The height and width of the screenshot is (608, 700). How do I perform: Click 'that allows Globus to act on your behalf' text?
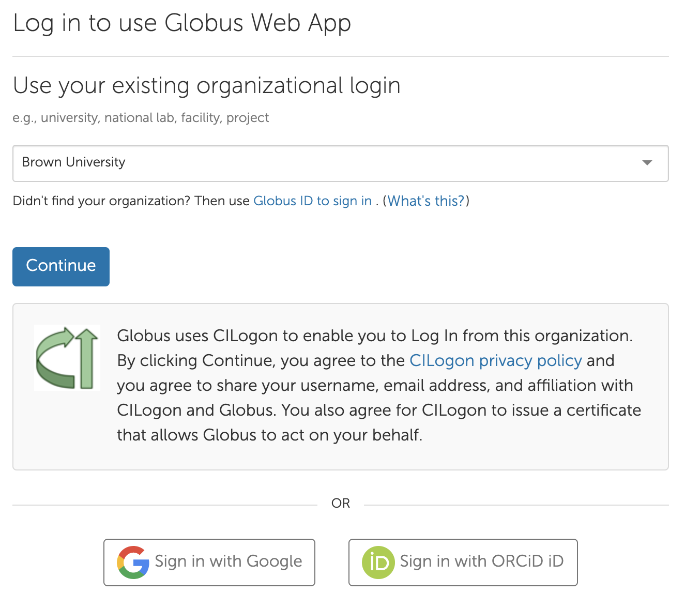[270, 435]
